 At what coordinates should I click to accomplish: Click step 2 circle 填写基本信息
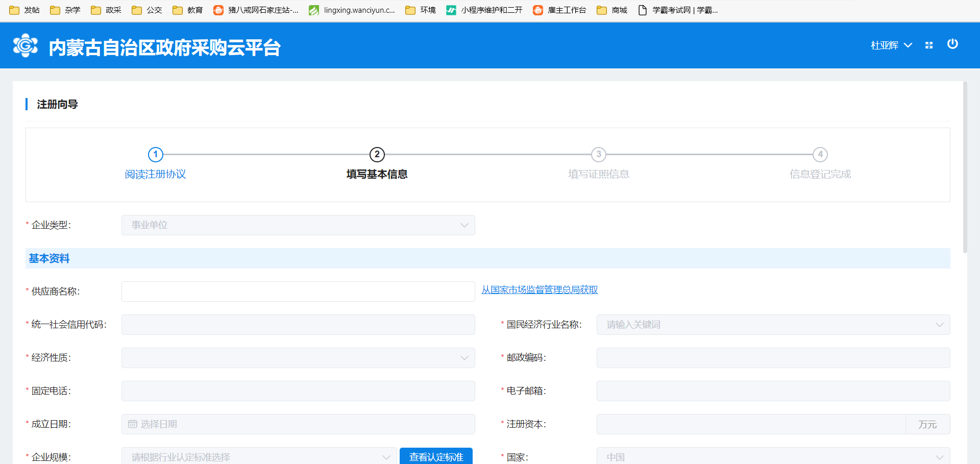pos(377,154)
